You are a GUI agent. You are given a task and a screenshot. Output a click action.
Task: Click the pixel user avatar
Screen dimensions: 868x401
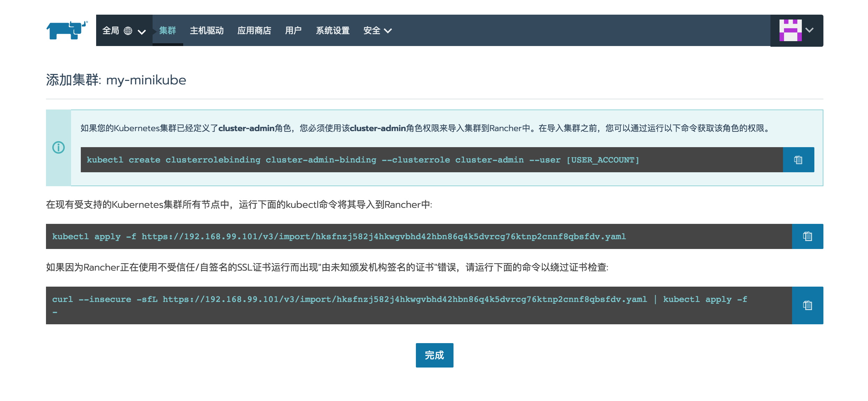[x=790, y=30]
